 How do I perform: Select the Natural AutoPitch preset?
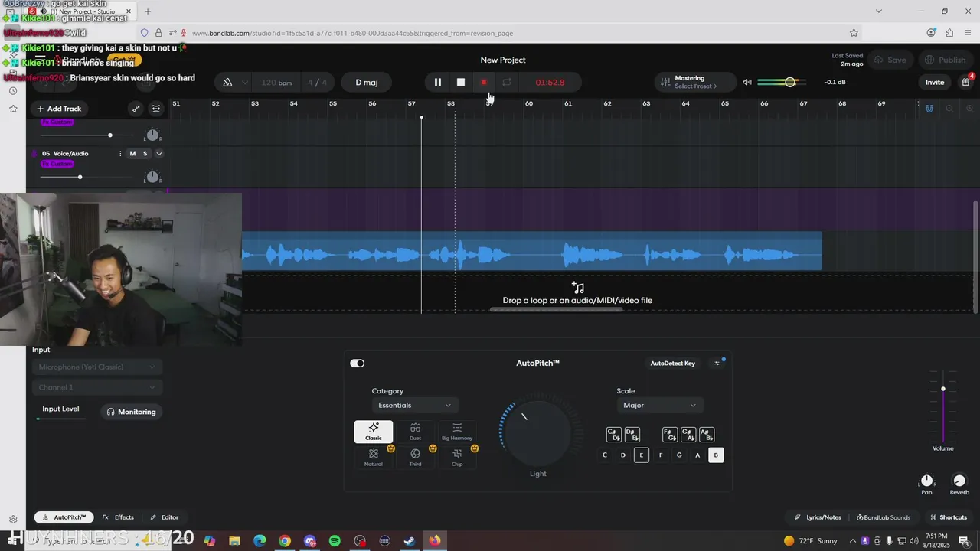tap(374, 457)
